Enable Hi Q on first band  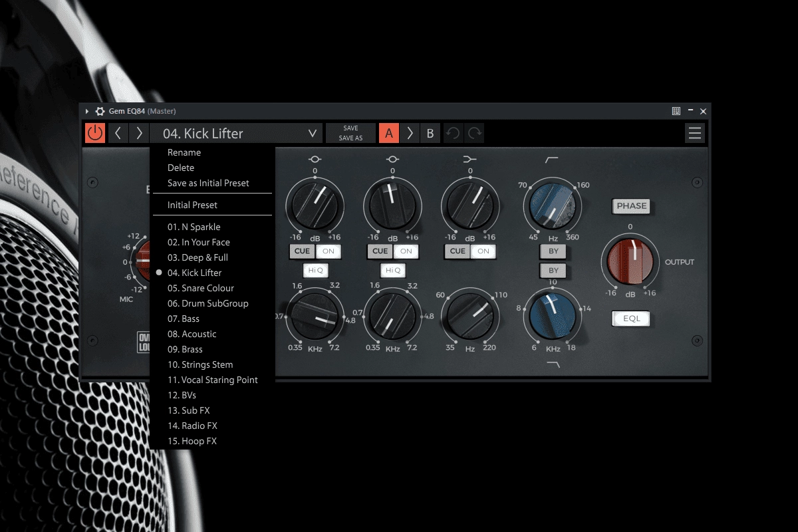coord(315,270)
